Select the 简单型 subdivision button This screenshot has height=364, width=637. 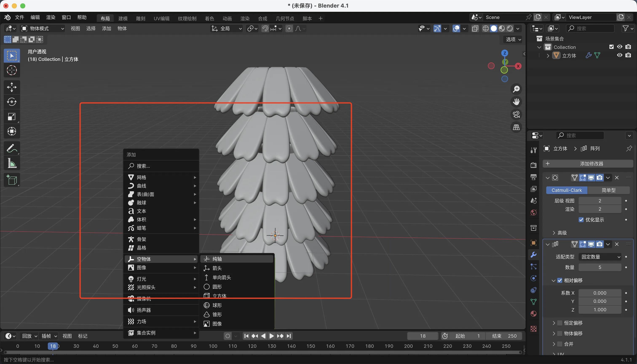point(608,190)
